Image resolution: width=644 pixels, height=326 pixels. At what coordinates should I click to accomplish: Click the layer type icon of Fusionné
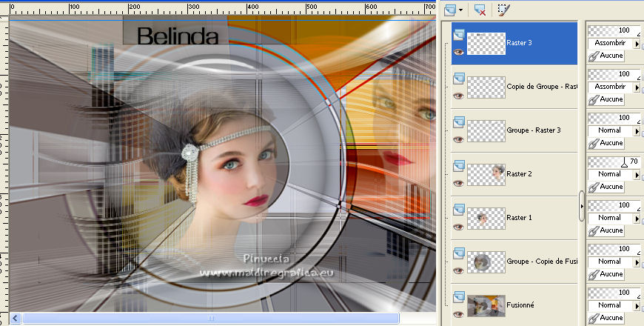[x=459, y=297]
